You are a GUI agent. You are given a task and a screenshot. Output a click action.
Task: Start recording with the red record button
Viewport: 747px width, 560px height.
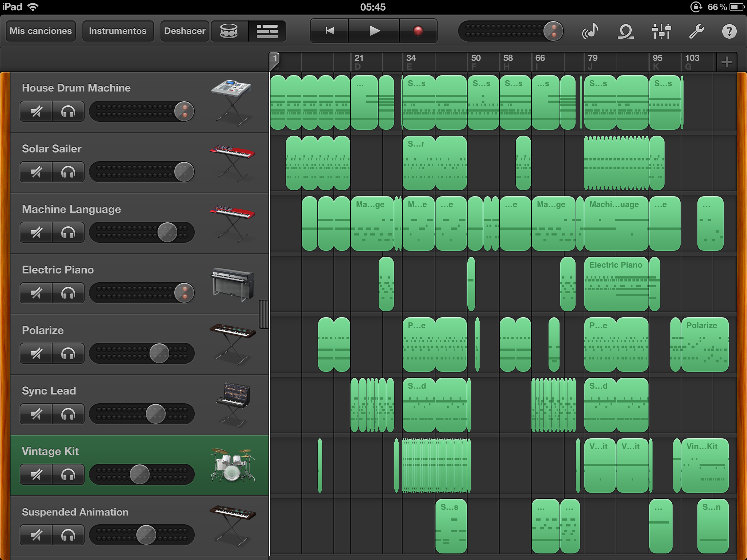(x=418, y=31)
